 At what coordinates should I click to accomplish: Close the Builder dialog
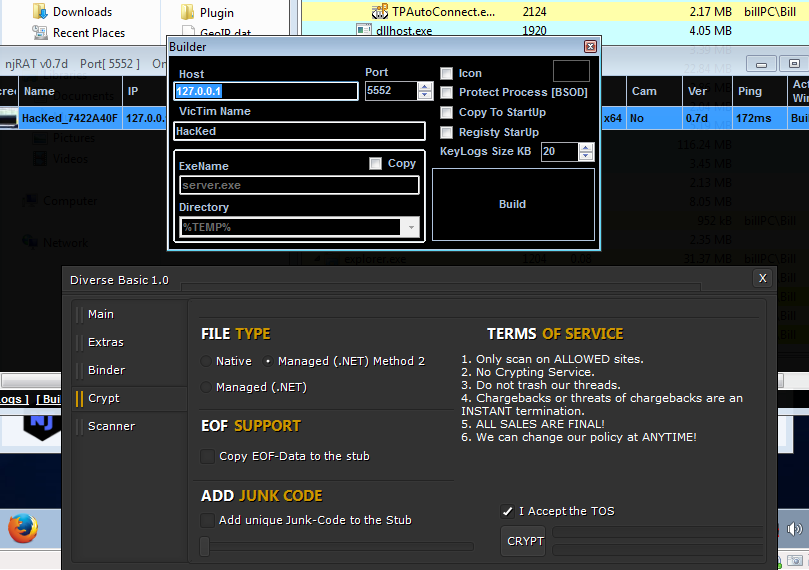coord(590,47)
